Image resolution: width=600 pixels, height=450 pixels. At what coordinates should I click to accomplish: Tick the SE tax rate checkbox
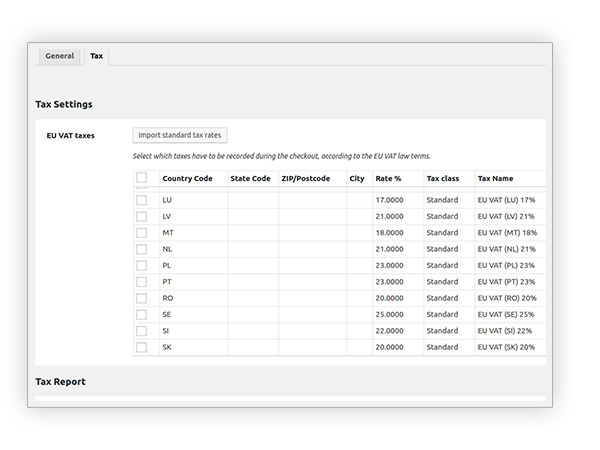pos(142,315)
